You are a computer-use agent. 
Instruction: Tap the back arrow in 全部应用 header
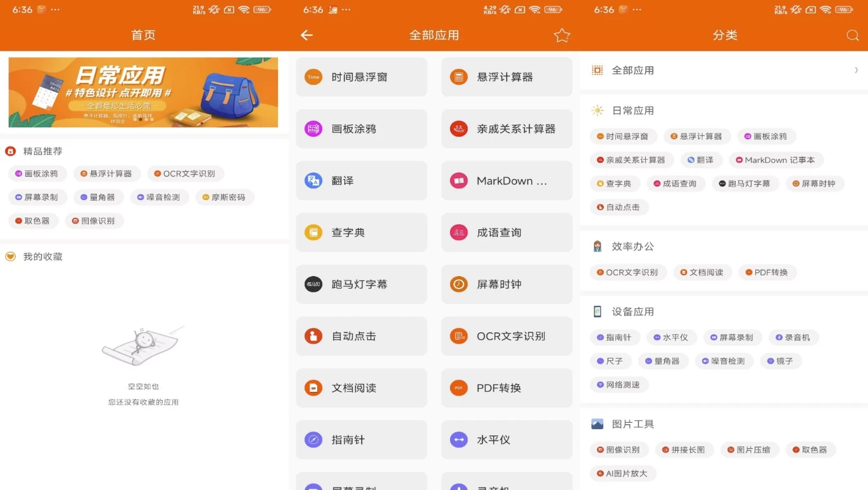coord(307,35)
